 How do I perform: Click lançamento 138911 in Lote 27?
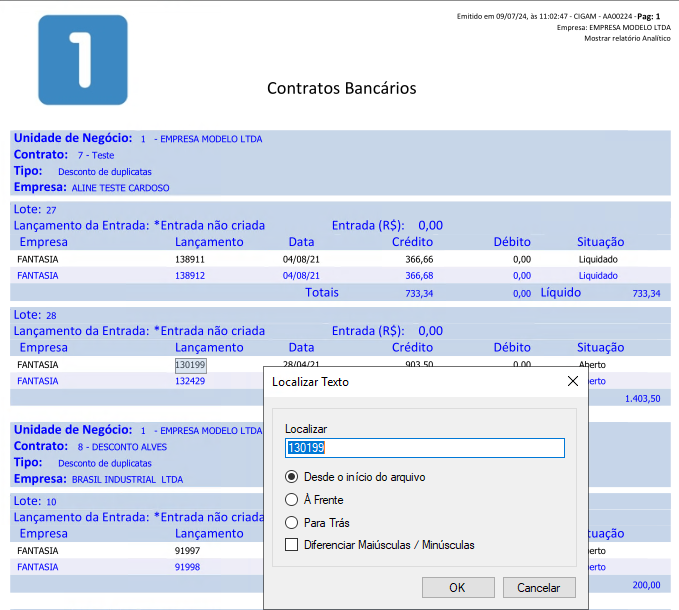(x=190, y=259)
